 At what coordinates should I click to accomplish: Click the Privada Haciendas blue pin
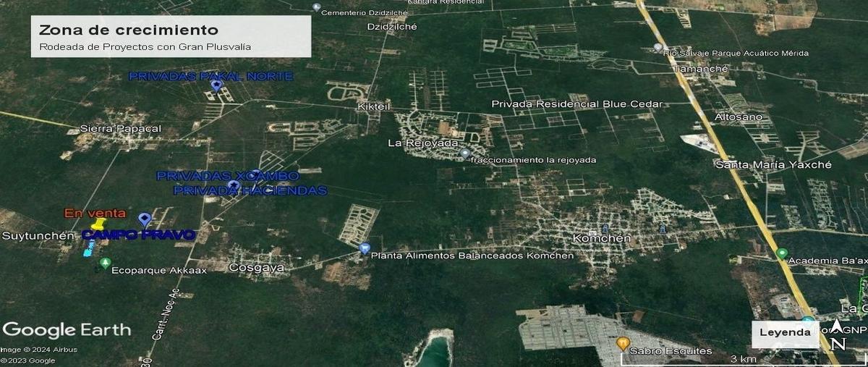(x=233, y=186)
